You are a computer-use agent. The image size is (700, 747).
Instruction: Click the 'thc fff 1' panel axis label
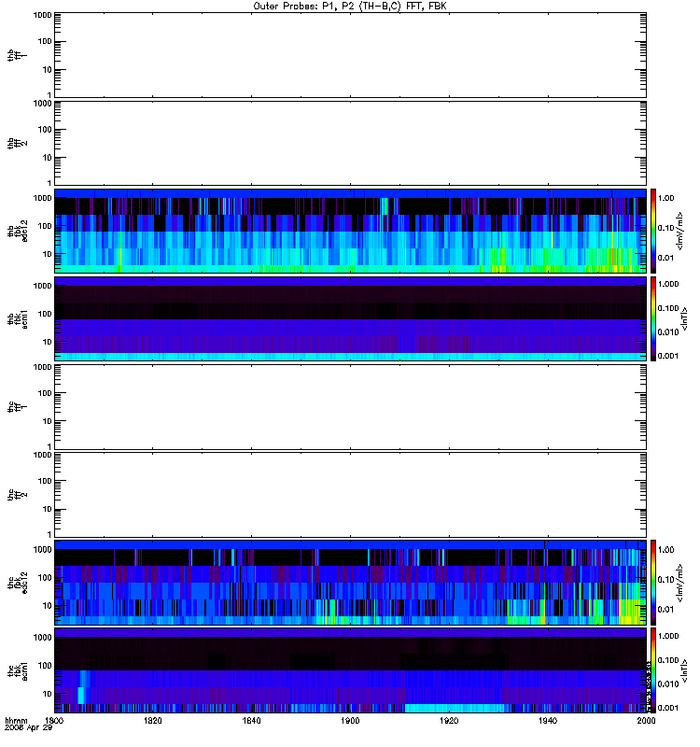tap(17, 407)
